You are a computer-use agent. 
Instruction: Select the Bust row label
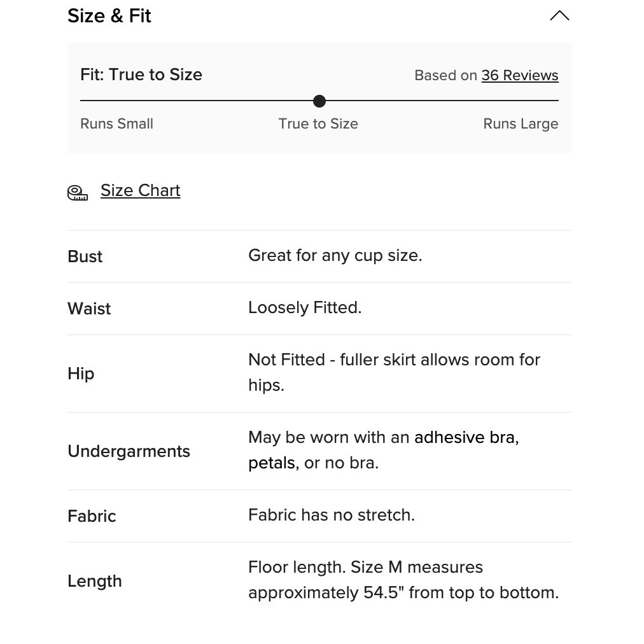tap(85, 256)
